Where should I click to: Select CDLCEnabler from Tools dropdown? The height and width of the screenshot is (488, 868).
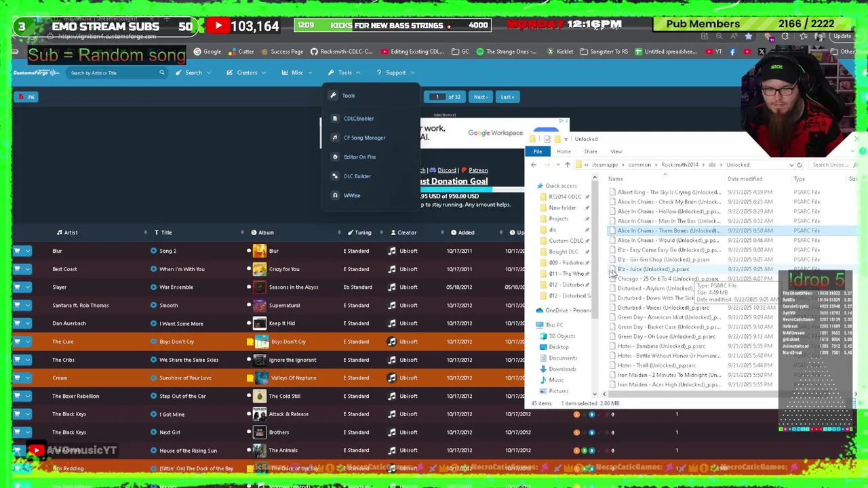point(358,119)
